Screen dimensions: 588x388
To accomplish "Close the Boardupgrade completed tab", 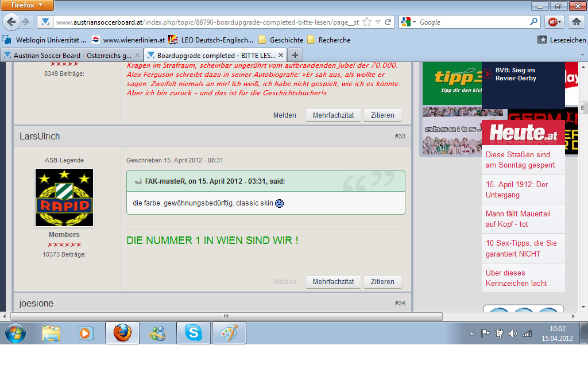I will click(280, 55).
